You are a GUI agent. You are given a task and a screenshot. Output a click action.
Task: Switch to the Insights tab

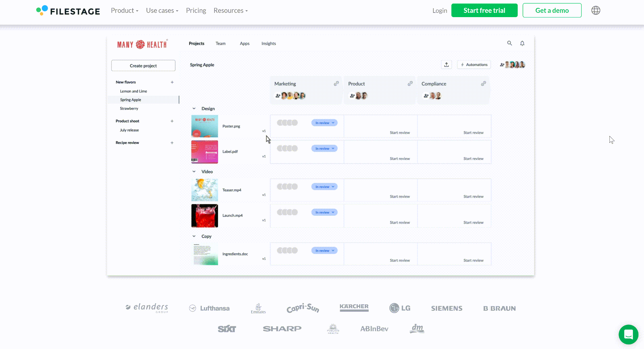(x=268, y=43)
